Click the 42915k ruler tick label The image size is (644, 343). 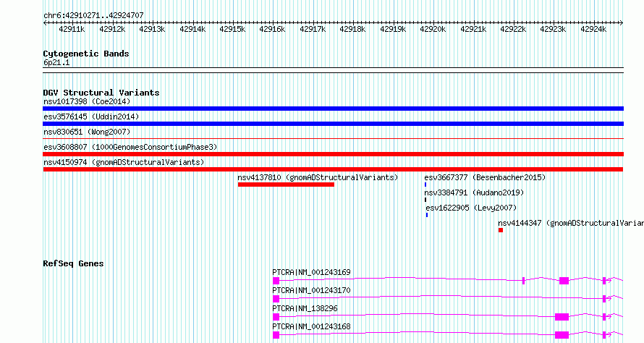pyautogui.click(x=232, y=30)
